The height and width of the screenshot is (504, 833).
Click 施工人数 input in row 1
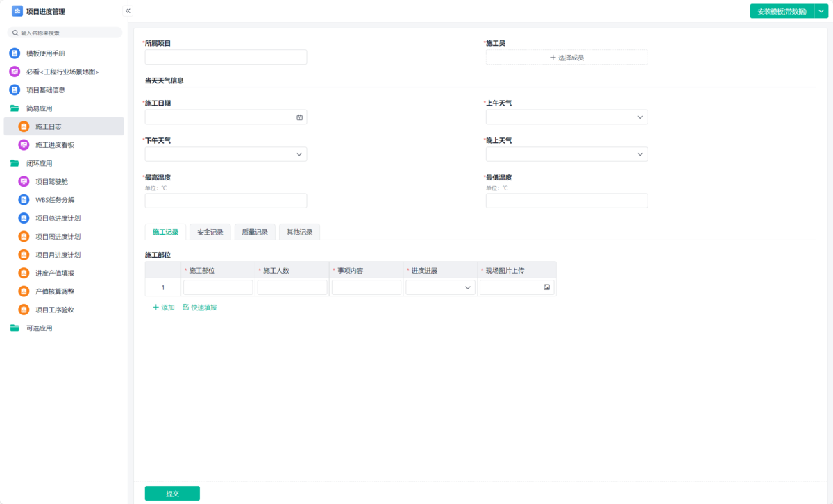[x=292, y=287]
